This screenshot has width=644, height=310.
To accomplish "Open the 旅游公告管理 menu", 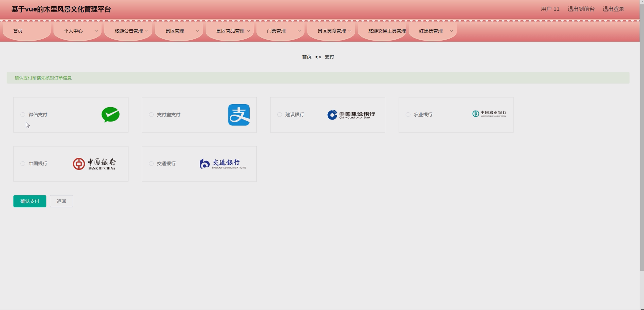I will [x=128, y=31].
